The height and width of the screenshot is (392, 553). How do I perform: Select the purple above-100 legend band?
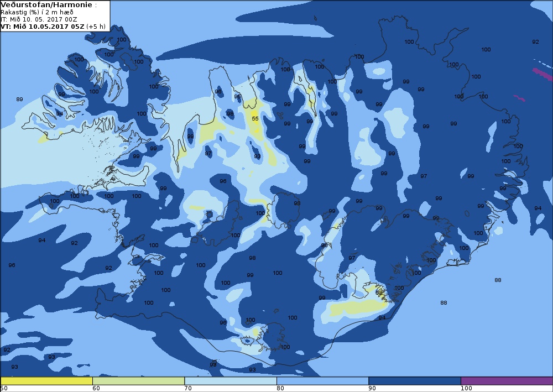[507, 381]
